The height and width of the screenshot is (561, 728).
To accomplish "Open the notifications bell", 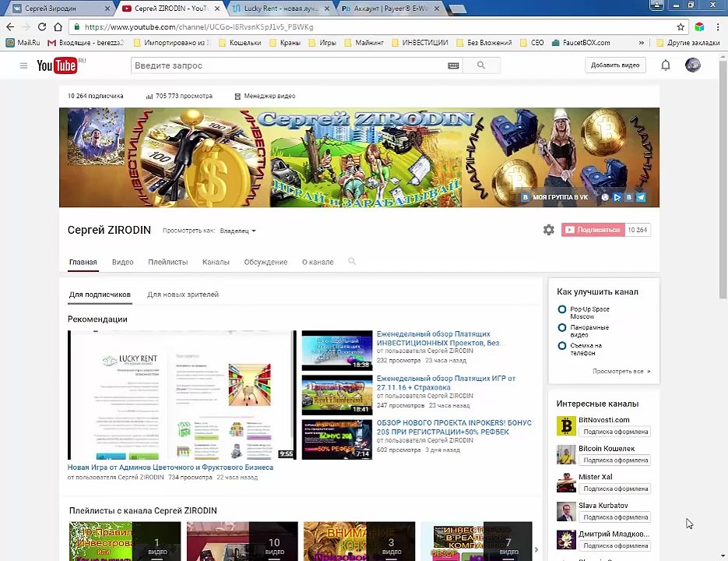I will (x=665, y=65).
